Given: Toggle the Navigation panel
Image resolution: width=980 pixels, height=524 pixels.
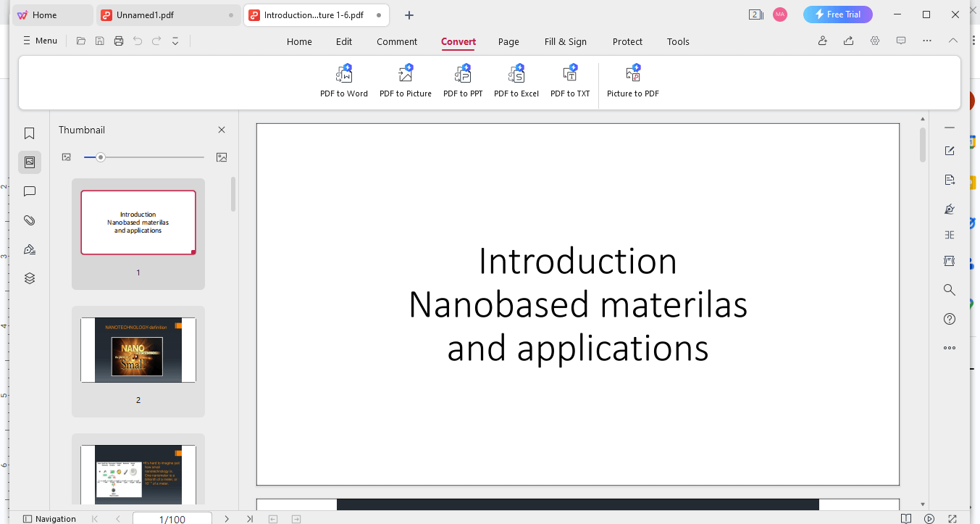Looking at the screenshot, I should click(49, 518).
